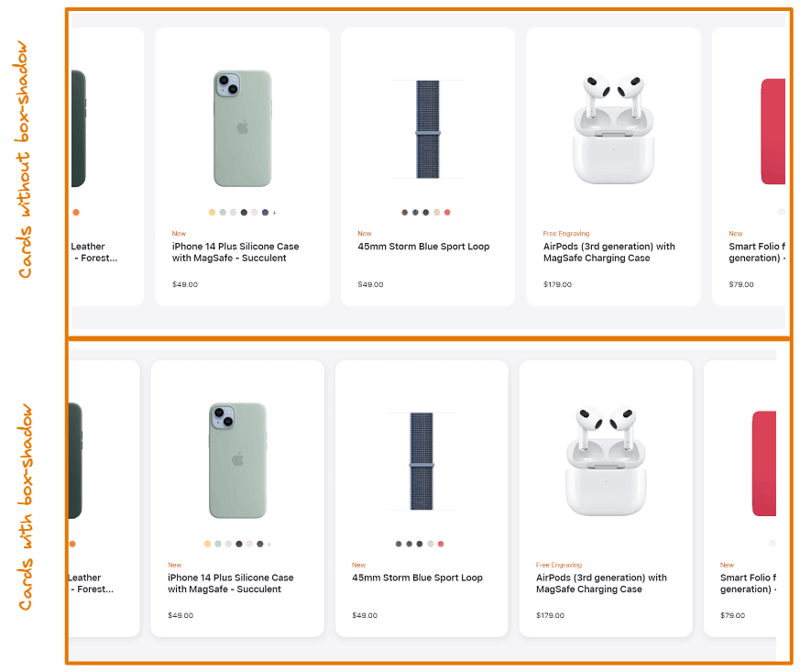Open bottom-row 45mm Storm Blue Sport Loop link
The height and width of the screenshot is (672, 800).
417,578
